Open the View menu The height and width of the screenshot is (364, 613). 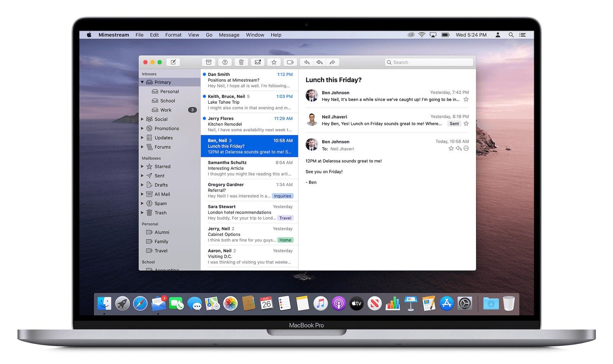[x=193, y=35]
